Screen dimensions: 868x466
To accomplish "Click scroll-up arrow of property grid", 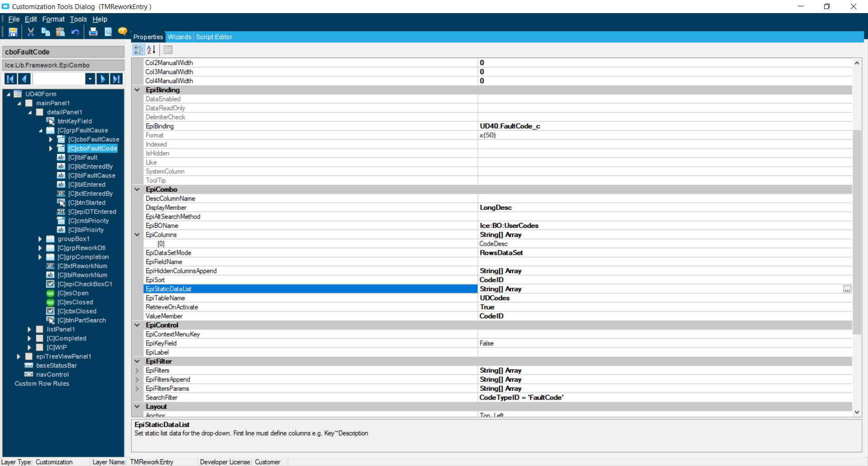I will 857,63.
